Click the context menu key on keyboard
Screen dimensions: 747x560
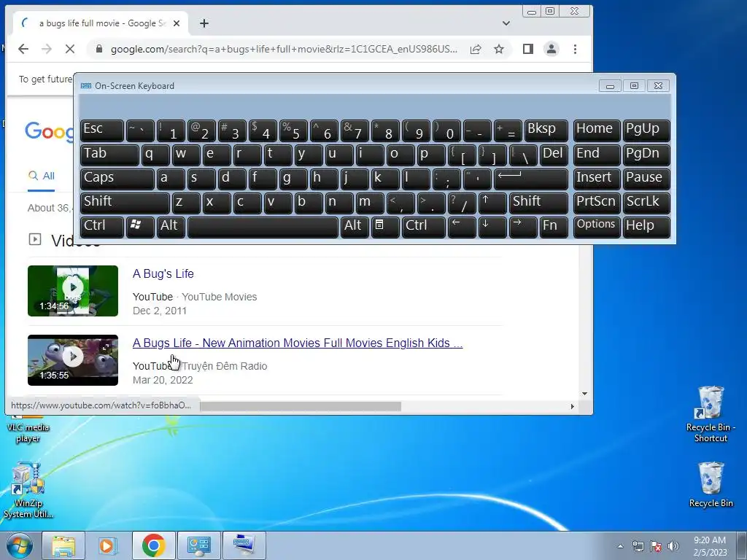[x=385, y=227]
